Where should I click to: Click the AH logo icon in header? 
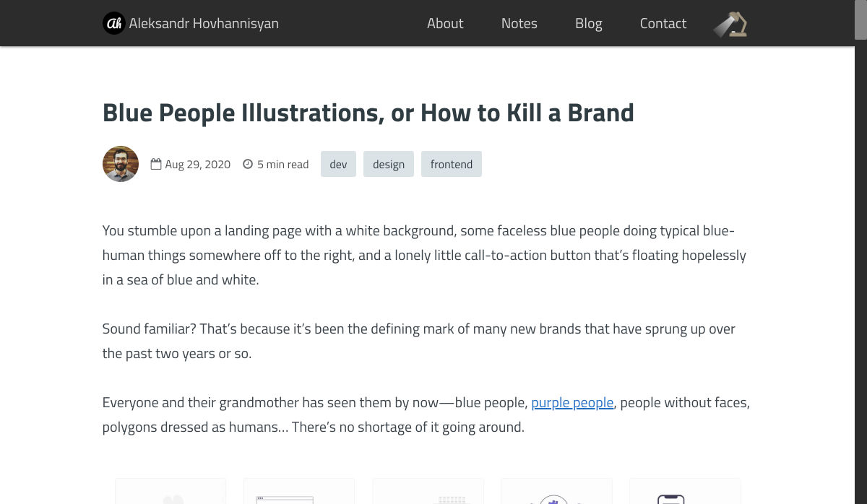[113, 23]
